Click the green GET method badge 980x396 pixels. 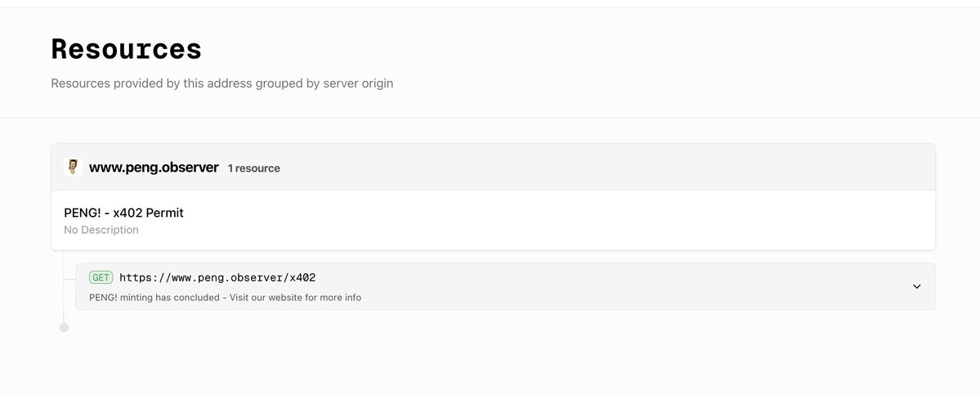pyautogui.click(x=101, y=277)
